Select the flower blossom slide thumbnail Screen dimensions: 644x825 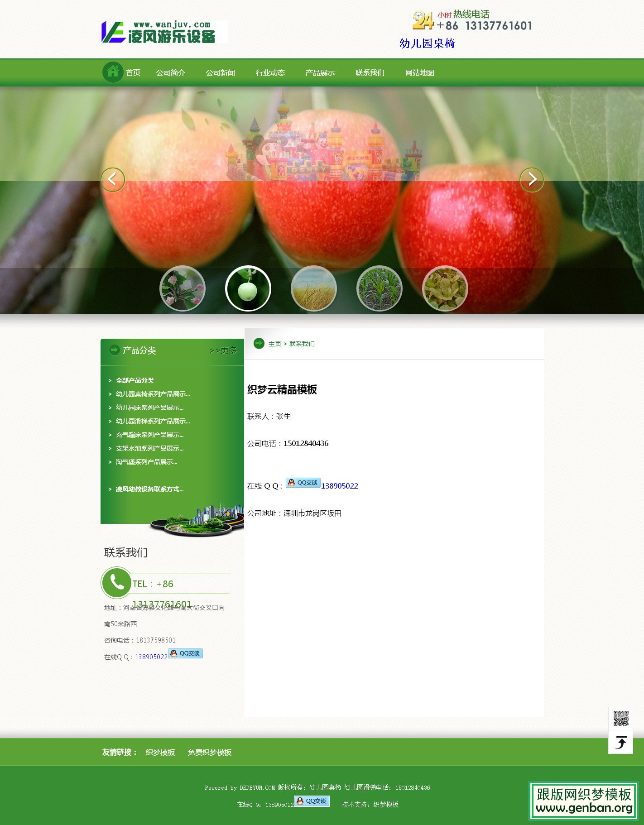[x=182, y=288]
